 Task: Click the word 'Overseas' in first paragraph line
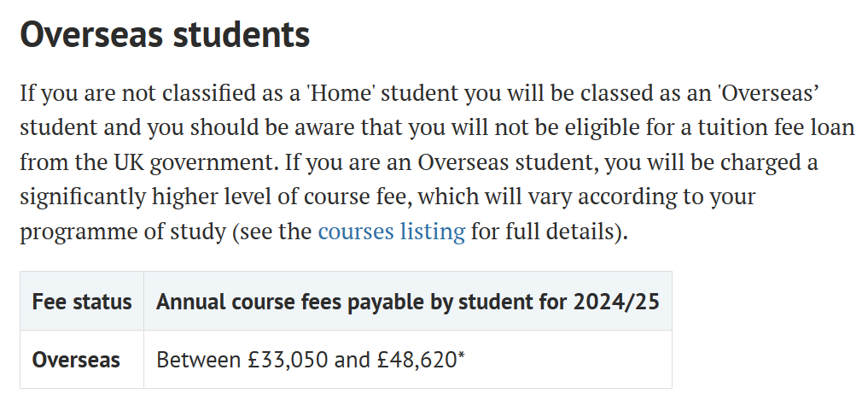pyautogui.click(x=768, y=93)
